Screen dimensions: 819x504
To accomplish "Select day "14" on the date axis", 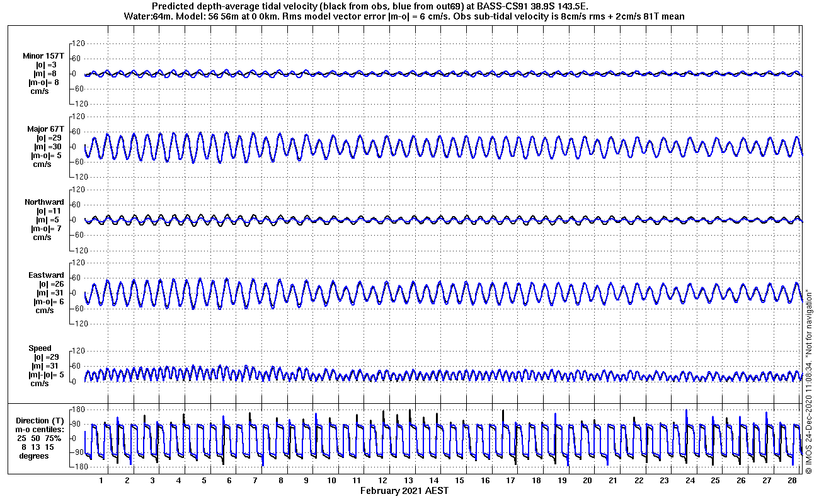I will (x=433, y=480).
